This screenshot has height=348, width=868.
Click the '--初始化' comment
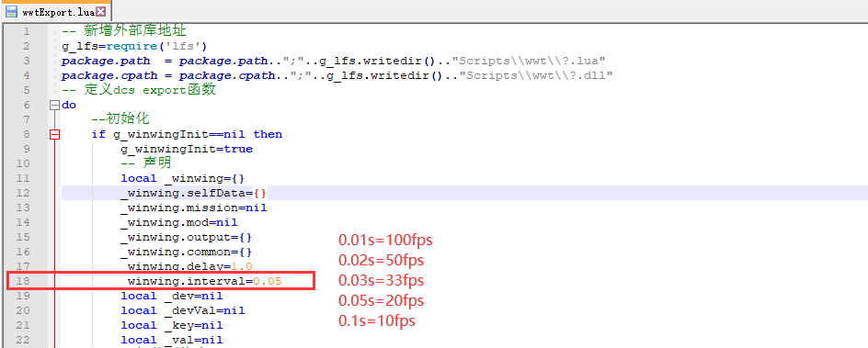[x=120, y=119]
